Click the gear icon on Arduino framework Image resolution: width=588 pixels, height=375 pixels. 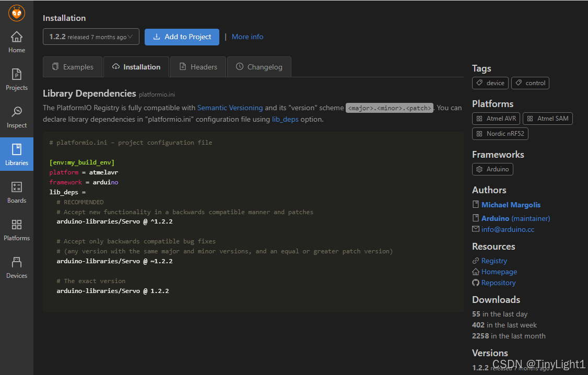click(479, 169)
